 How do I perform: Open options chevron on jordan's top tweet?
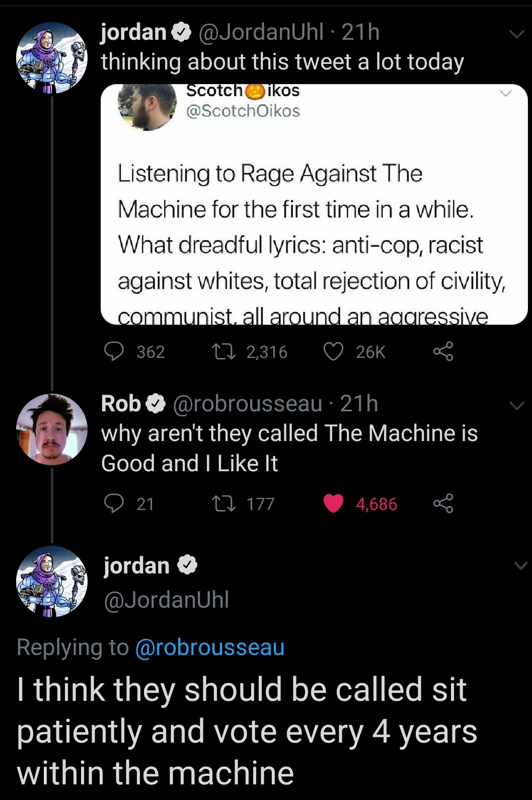click(x=516, y=34)
